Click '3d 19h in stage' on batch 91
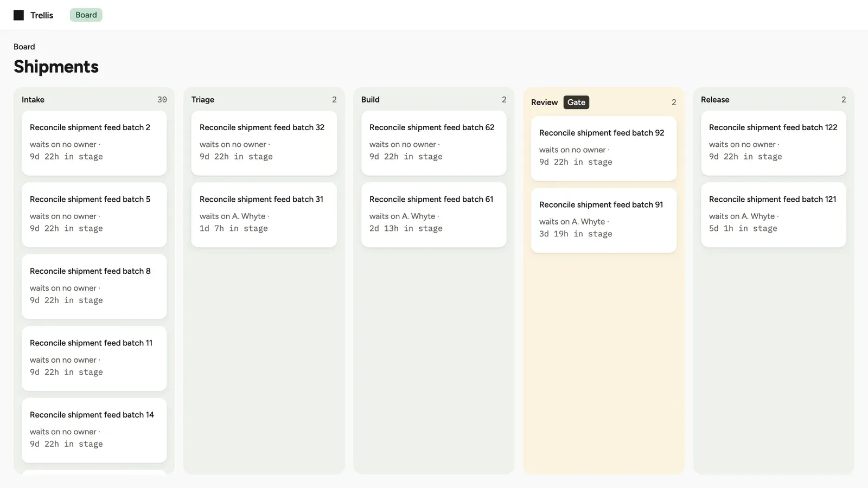Image resolution: width=868 pixels, height=488 pixels. tap(576, 234)
